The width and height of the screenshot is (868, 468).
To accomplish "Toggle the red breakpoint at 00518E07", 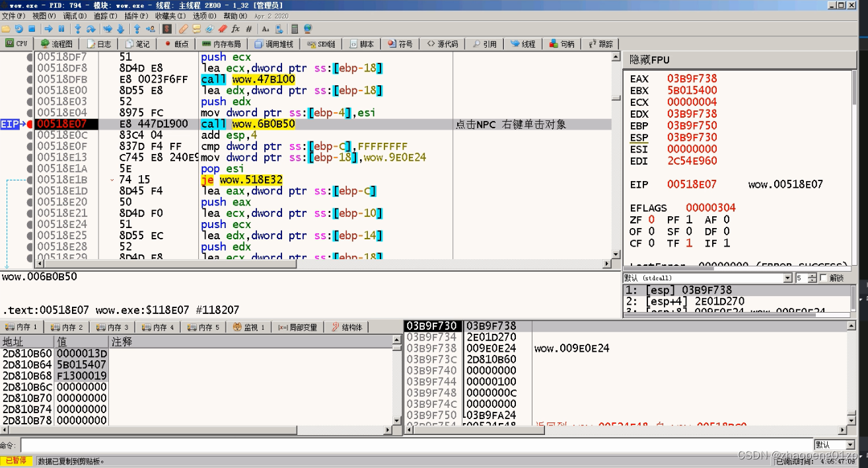I will click(x=30, y=124).
